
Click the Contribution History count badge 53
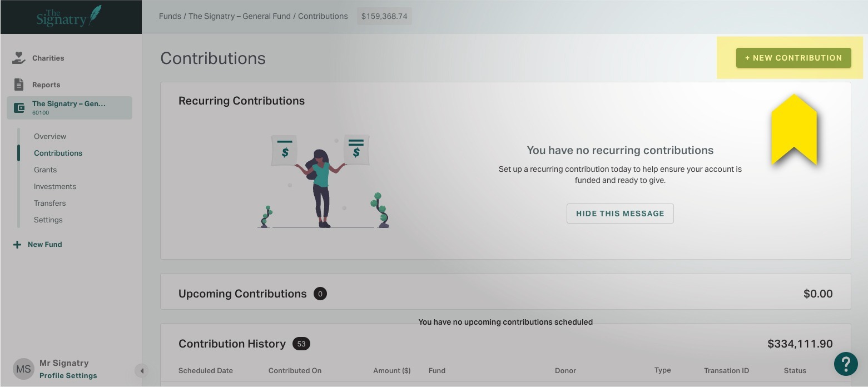(x=301, y=344)
